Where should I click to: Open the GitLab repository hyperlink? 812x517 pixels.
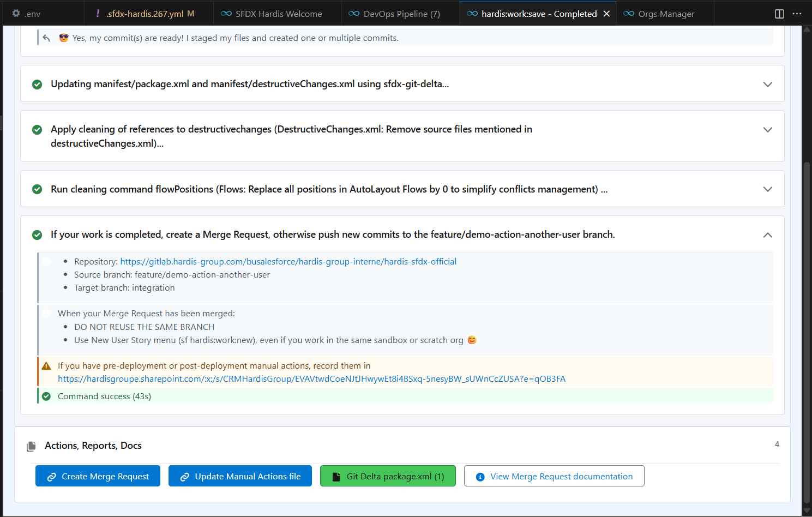[288, 262]
